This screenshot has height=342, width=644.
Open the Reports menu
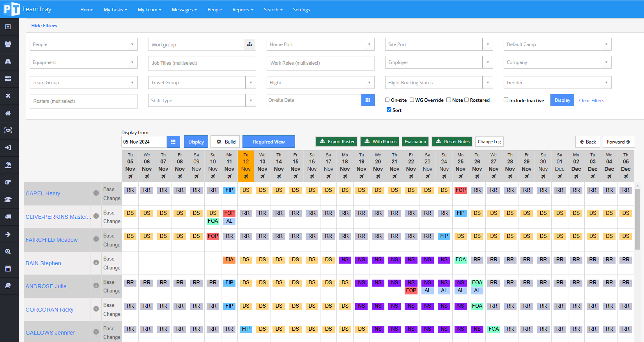(243, 10)
